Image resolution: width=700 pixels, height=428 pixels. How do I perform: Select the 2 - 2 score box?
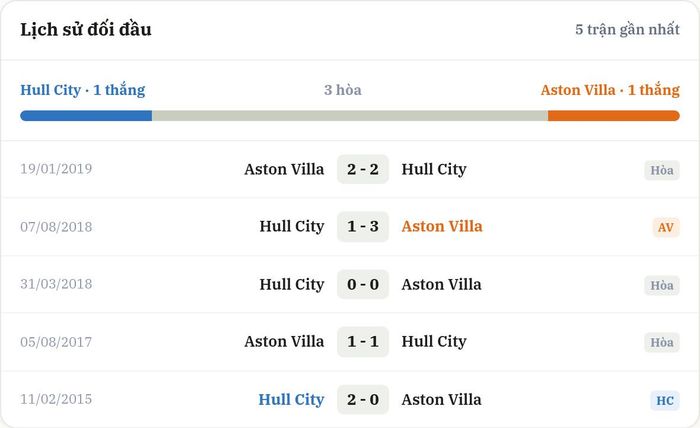tap(363, 169)
